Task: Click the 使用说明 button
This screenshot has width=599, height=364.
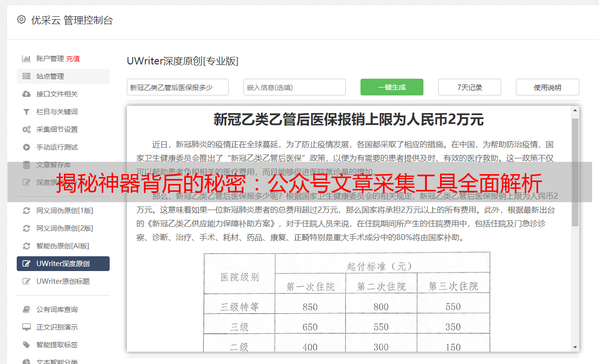Action: point(547,87)
